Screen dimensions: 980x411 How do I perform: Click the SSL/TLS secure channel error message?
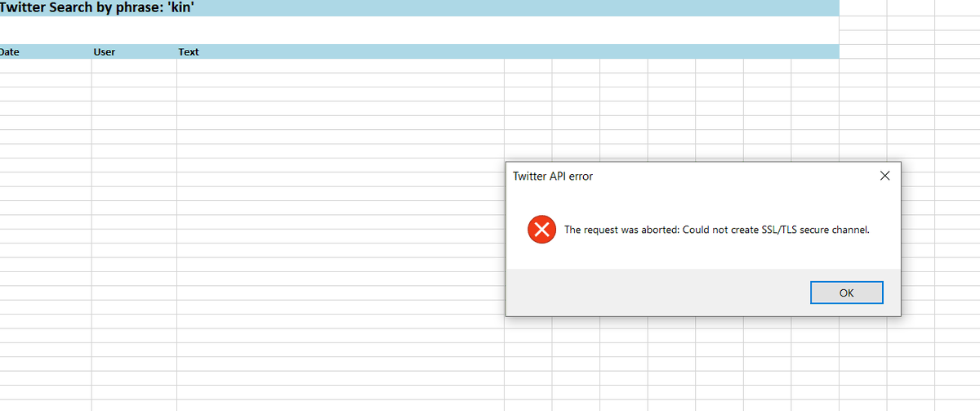[x=717, y=230]
